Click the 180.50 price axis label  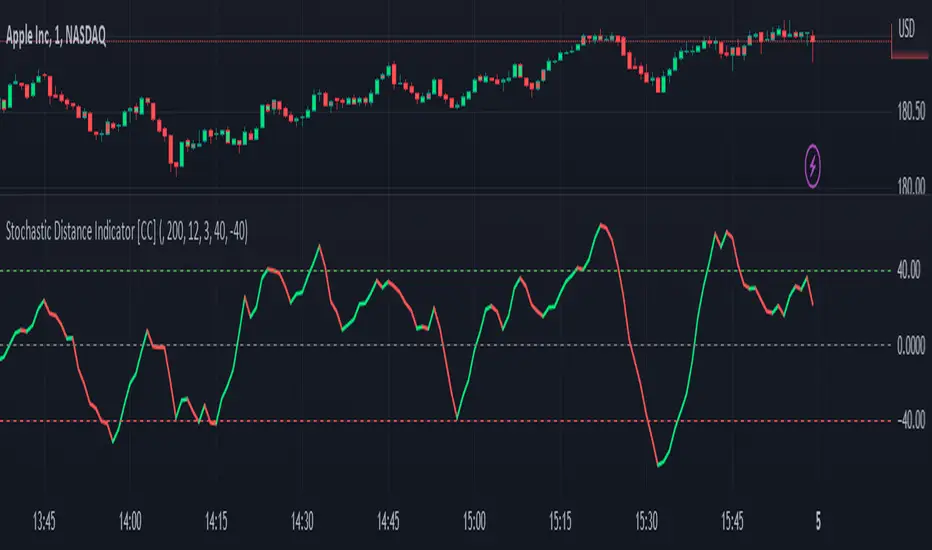tap(911, 111)
